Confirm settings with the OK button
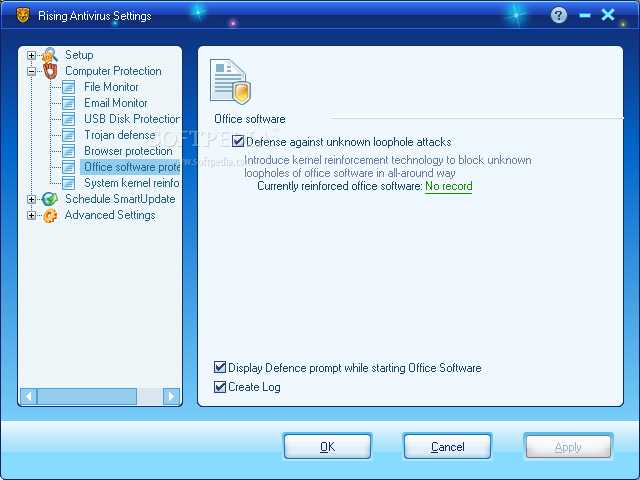640x480 pixels. point(327,447)
